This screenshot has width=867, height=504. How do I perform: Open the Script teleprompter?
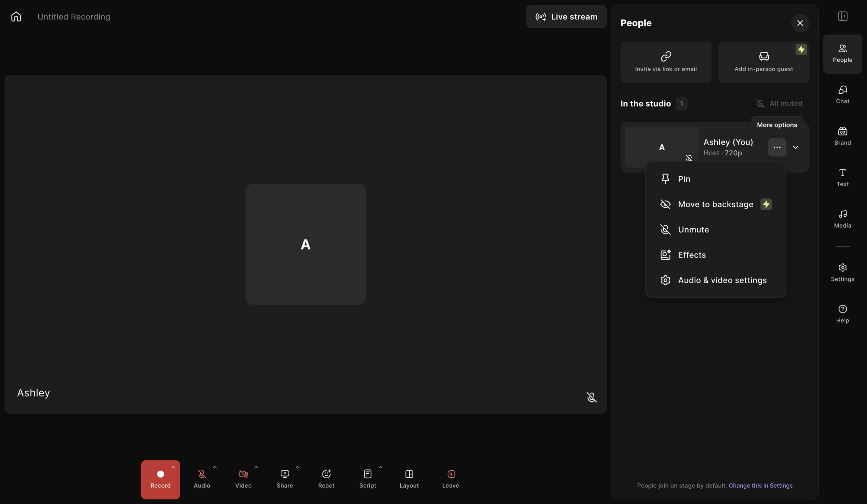click(367, 479)
